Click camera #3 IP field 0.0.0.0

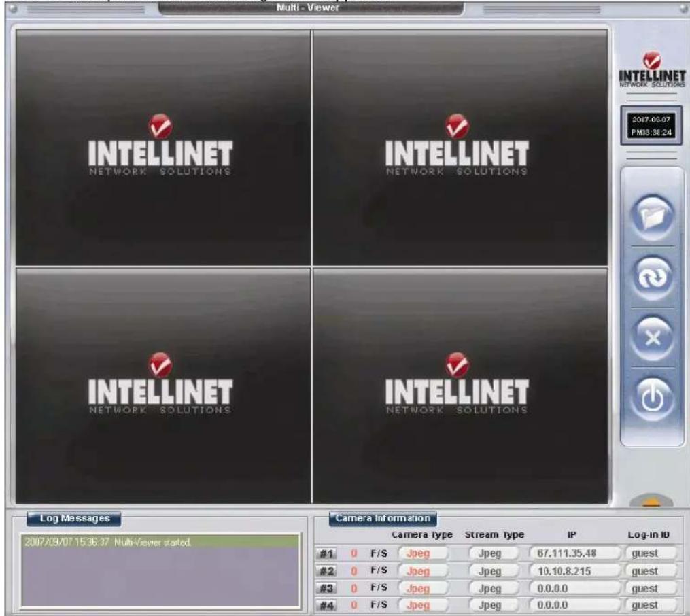click(574, 588)
